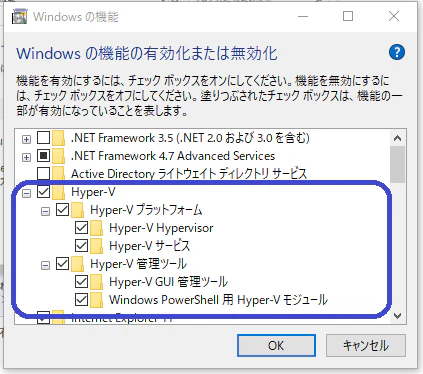Click the blue help question mark icon

(397, 52)
